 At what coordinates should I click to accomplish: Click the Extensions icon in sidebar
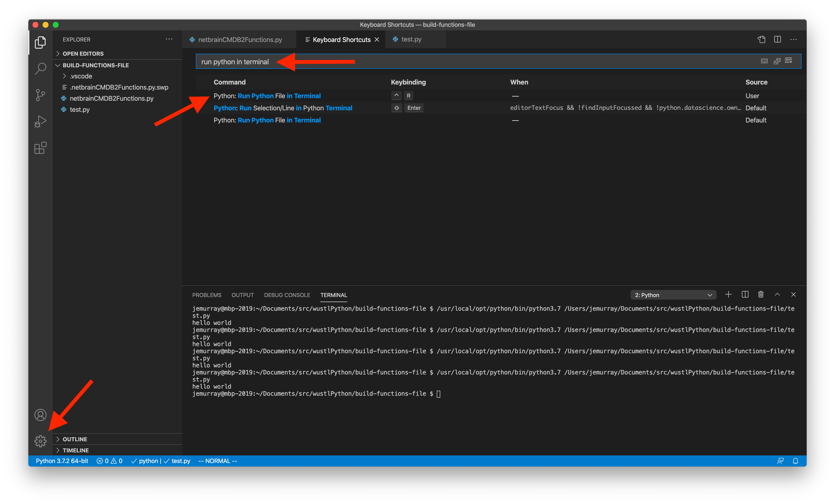pos(40,148)
